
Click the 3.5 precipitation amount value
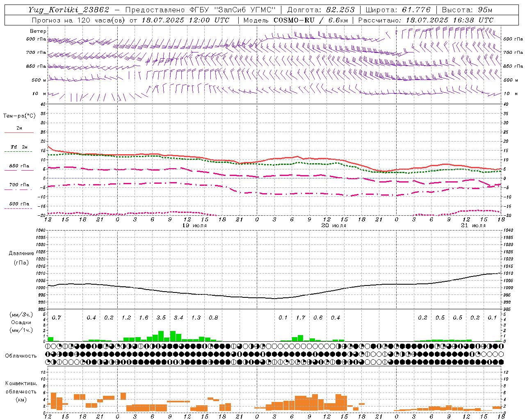pos(161,317)
